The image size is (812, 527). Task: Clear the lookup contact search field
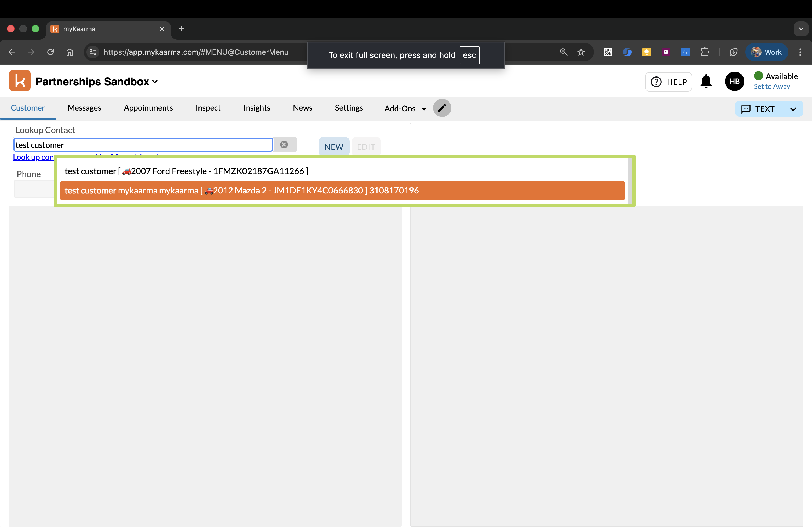284,145
